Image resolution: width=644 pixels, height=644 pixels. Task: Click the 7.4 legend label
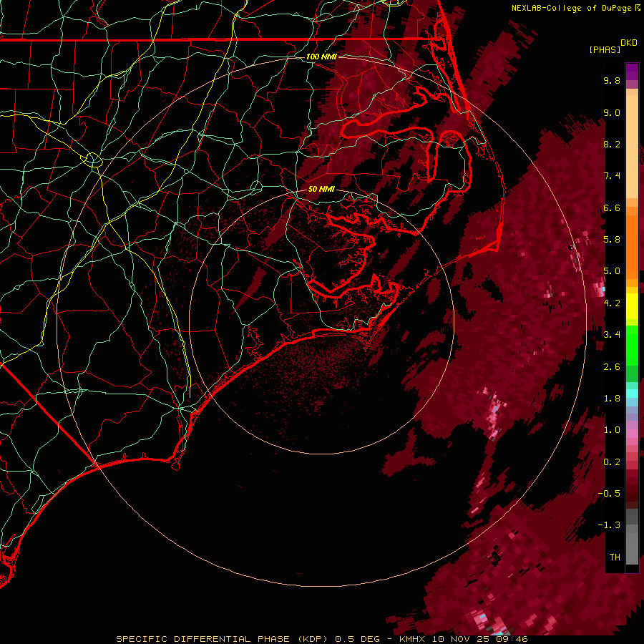(612, 176)
